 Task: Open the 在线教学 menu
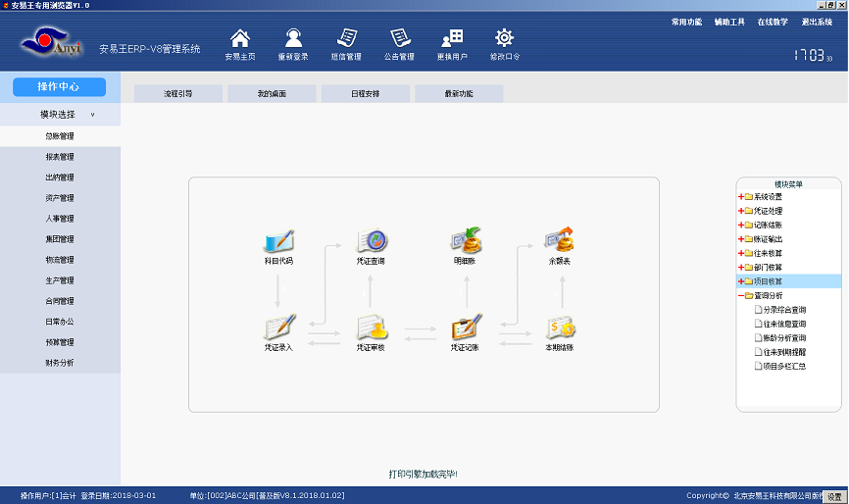tap(773, 23)
